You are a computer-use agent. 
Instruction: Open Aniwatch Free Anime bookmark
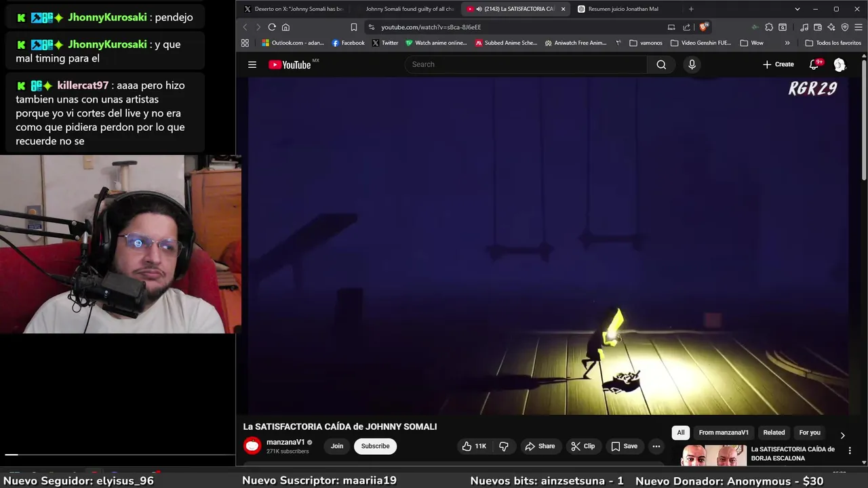coord(576,43)
